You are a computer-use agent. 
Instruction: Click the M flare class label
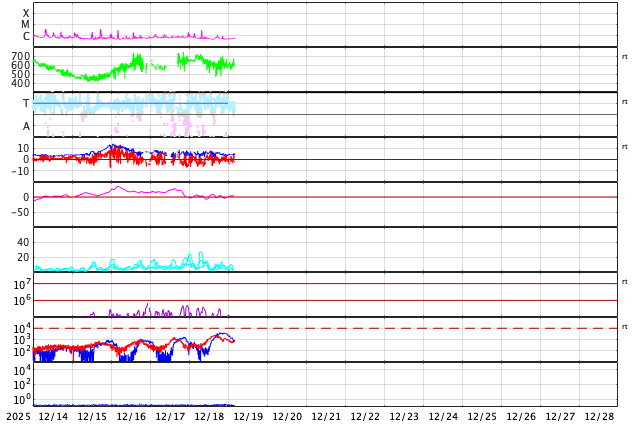click(26, 25)
